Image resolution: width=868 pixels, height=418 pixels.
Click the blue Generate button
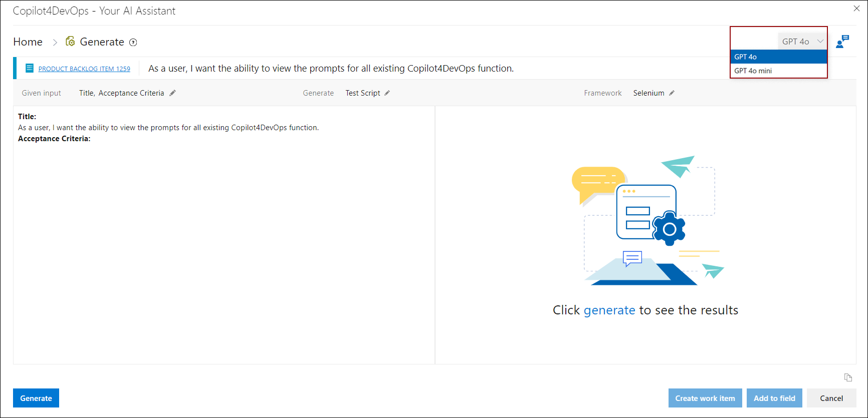pos(36,398)
